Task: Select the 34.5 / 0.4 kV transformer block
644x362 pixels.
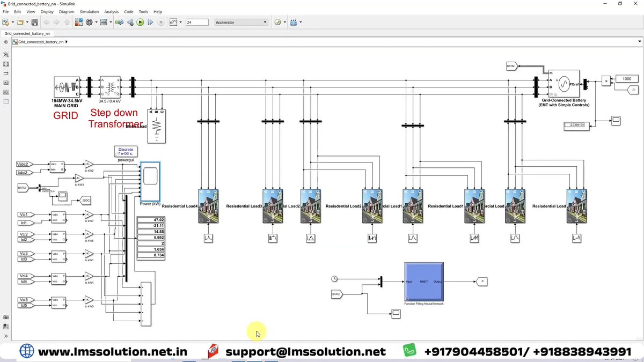Action: coord(110,87)
